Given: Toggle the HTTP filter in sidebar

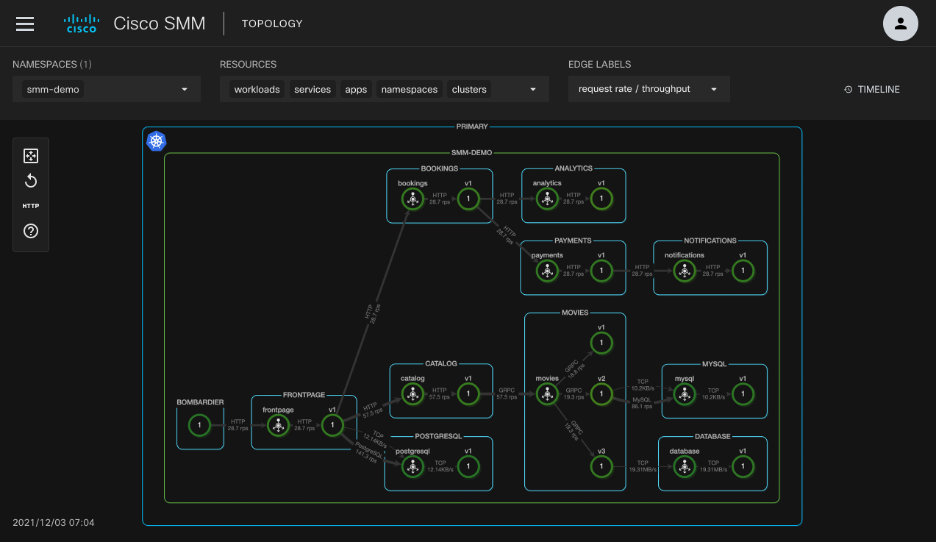Looking at the screenshot, I should click(31, 206).
